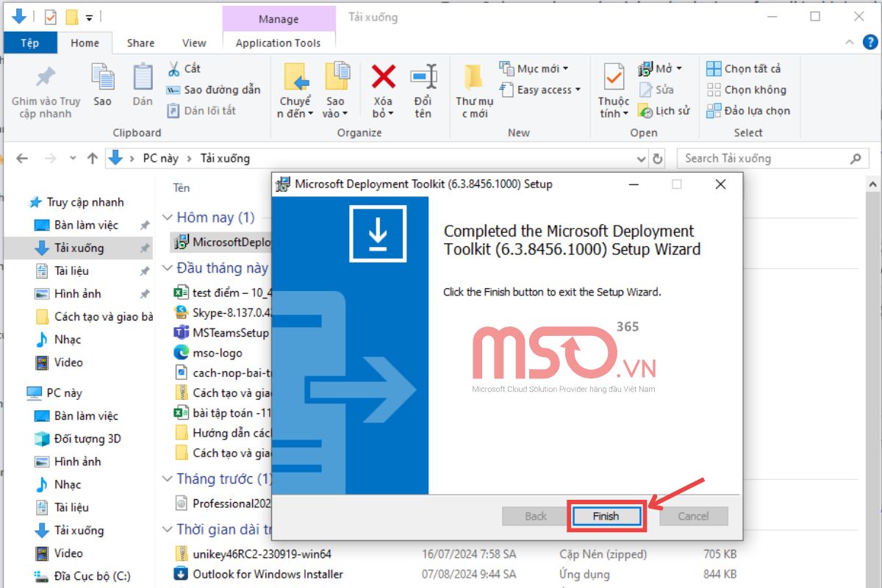
Task: Click the address bar refresh button
Action: coord(658,158)
